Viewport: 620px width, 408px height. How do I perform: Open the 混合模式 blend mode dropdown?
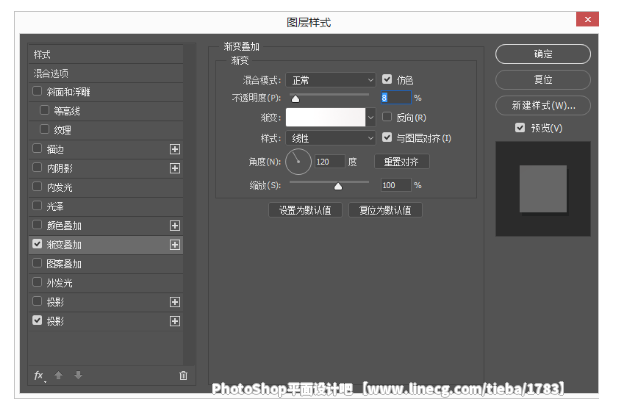coord(330,79)
